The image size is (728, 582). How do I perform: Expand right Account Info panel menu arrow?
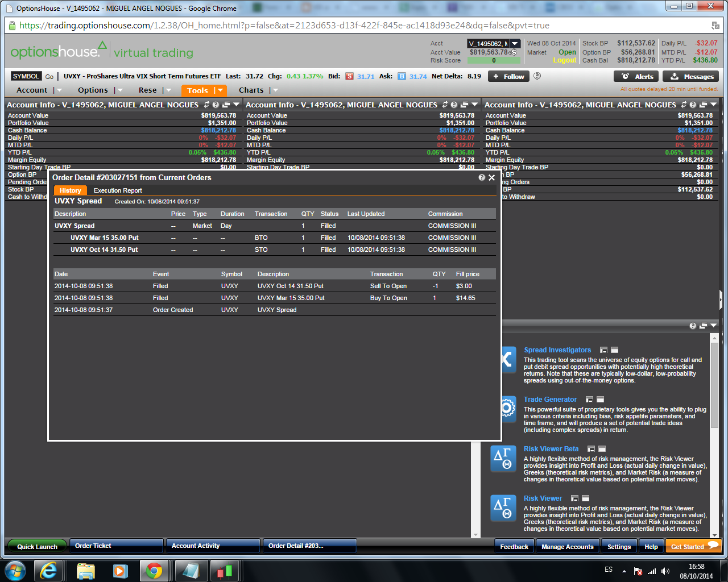click(713, 105)
